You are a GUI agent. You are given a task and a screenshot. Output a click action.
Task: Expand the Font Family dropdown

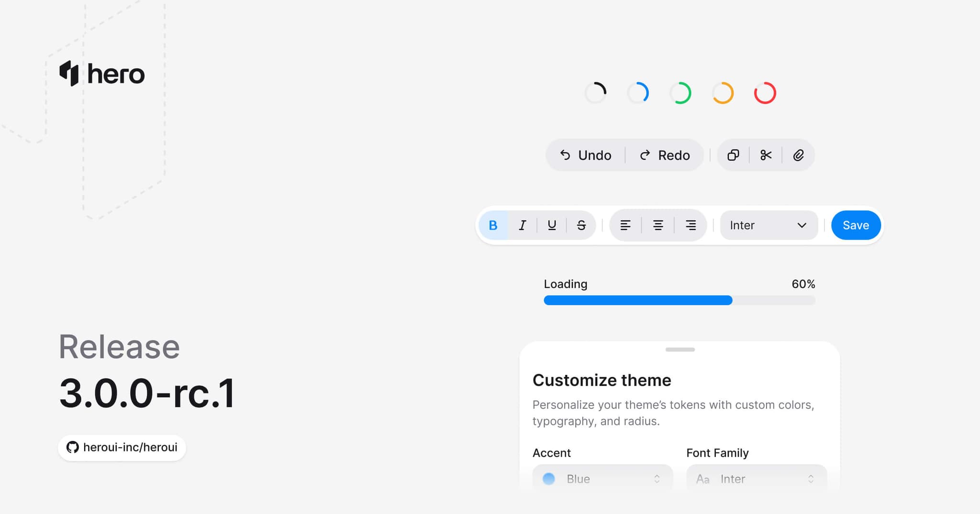pos(756,479)
